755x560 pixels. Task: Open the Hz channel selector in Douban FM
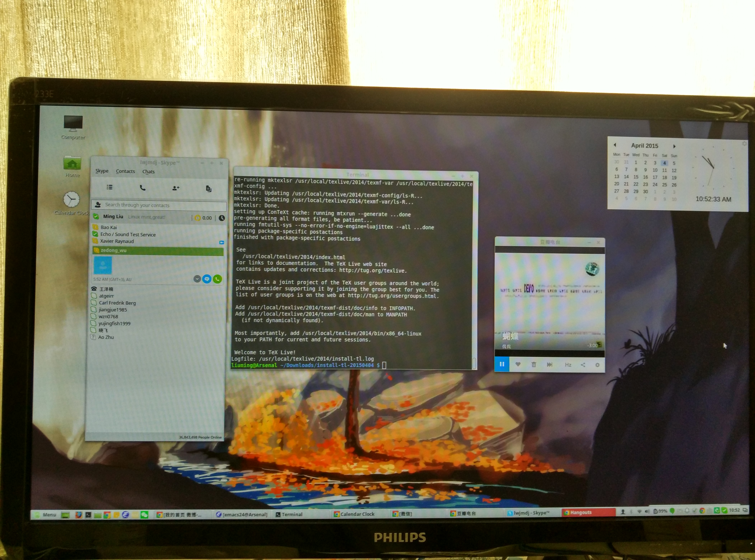pos(568,365)
